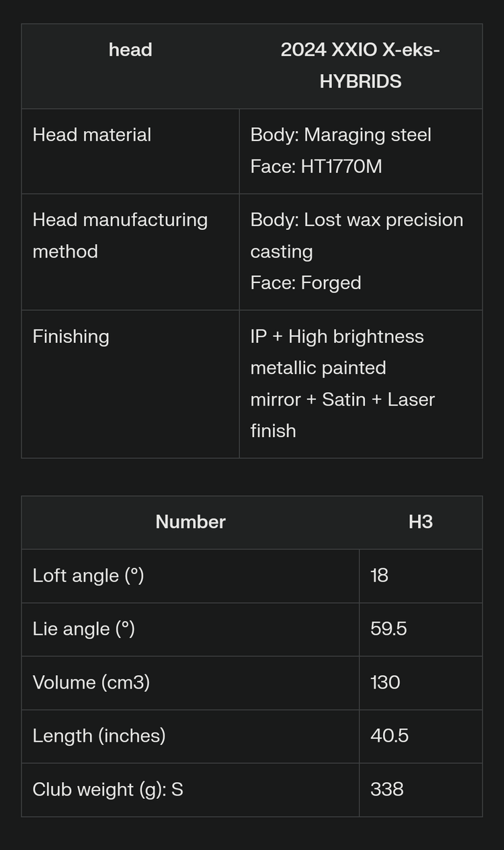Click the "Lie angle (°)" label
Screen dimensions: 504x850
click(84, 629)
